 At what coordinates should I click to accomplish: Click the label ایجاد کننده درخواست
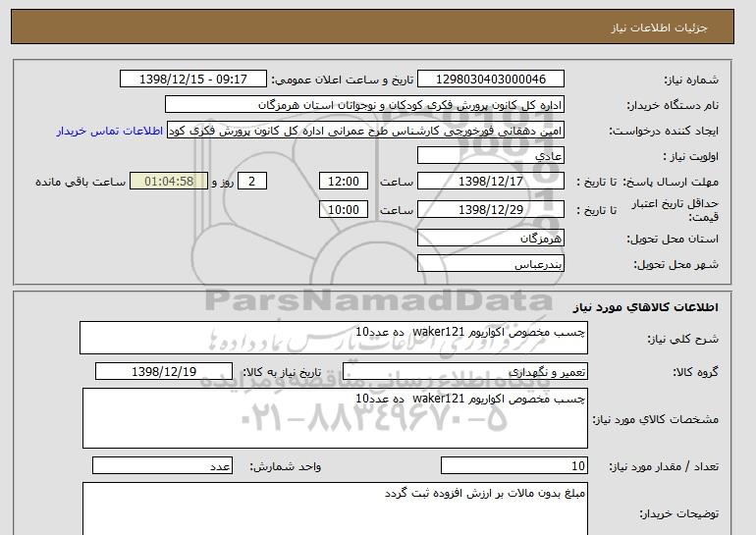[664, 132]
